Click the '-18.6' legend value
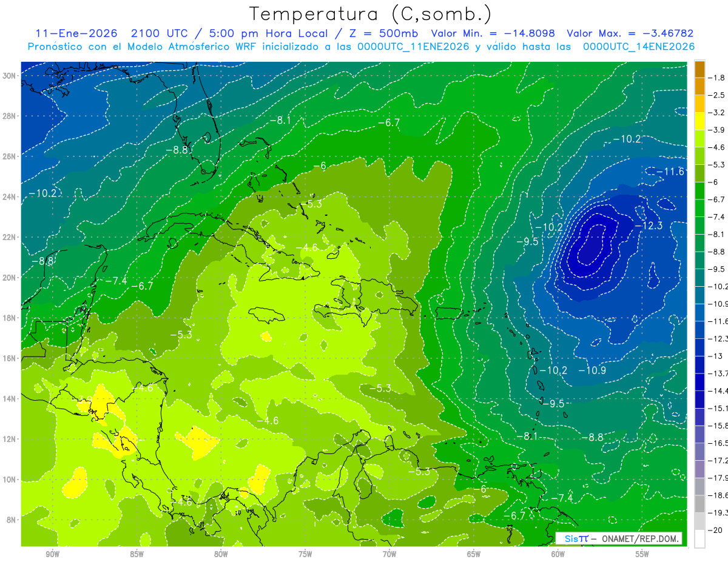Image resolution: width=728 pixels, height=562 pixels. click(x=718, y=495)
